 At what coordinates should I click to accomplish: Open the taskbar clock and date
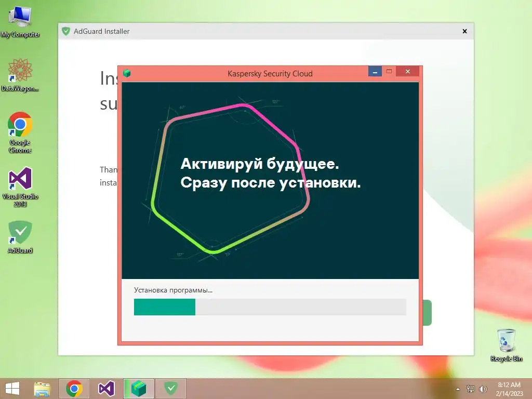pyautogui.click(x=509, y=389)
